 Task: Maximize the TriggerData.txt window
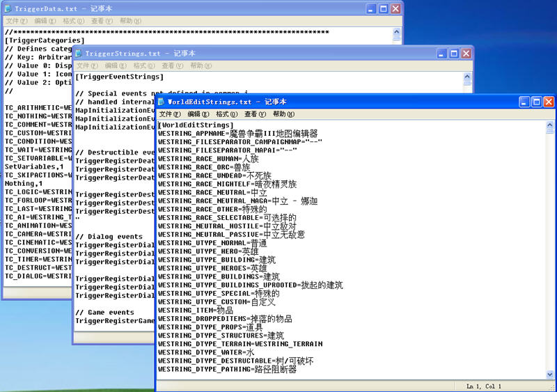(384, 9)
